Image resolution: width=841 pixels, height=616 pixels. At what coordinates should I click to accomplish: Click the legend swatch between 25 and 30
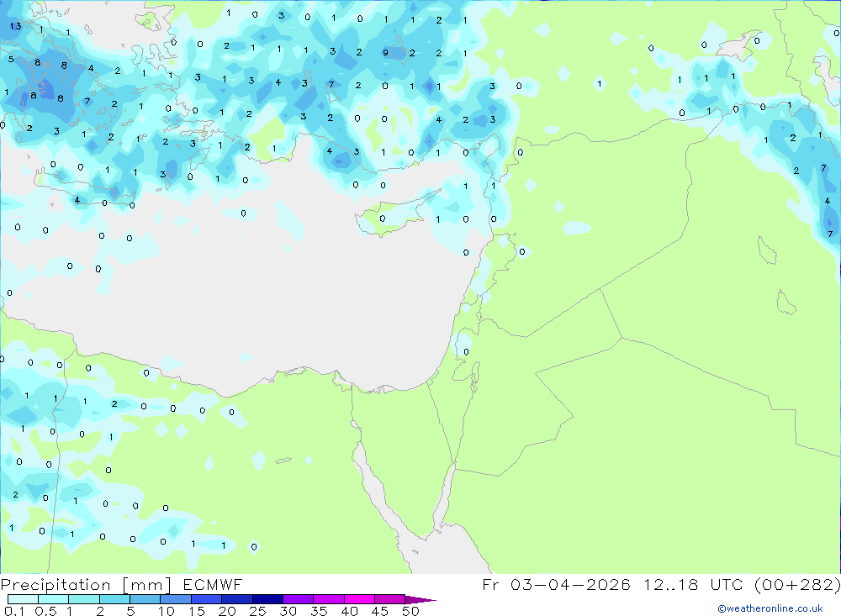(x=267, y=599)
